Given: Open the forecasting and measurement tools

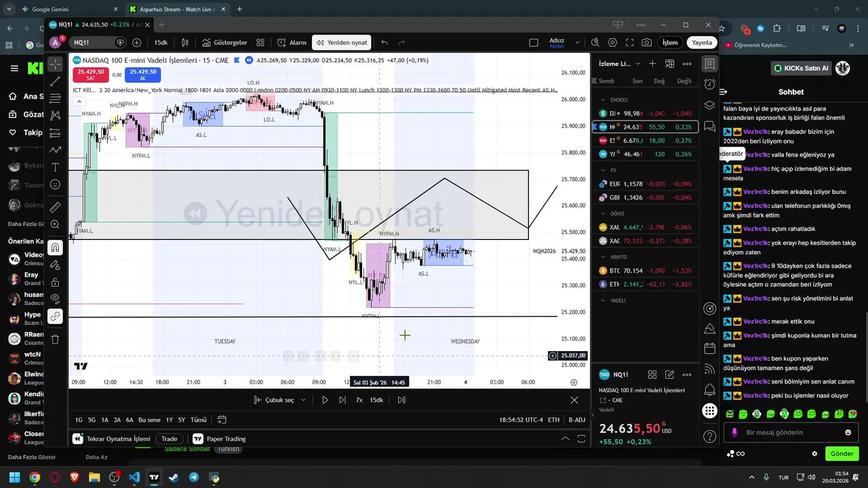Looking at the screenshot, I should [x=56, y=132].
